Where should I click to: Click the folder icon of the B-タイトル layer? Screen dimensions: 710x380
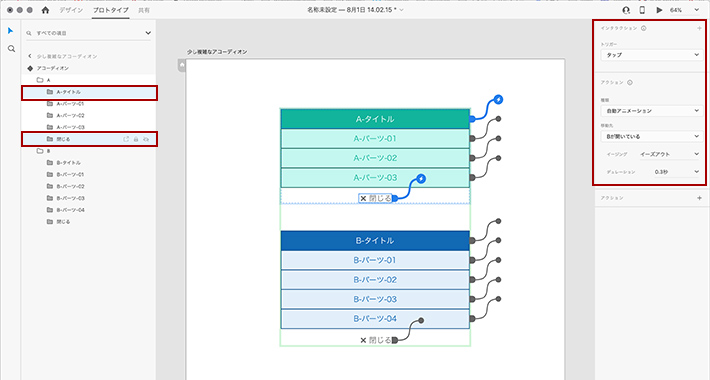(50, 163)
